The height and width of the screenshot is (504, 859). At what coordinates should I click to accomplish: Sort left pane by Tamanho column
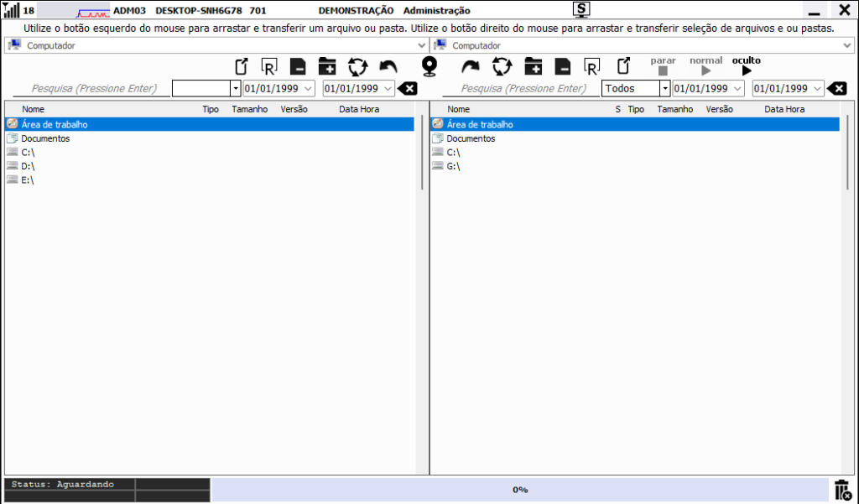pyautogui.click(x=249, y=109)
